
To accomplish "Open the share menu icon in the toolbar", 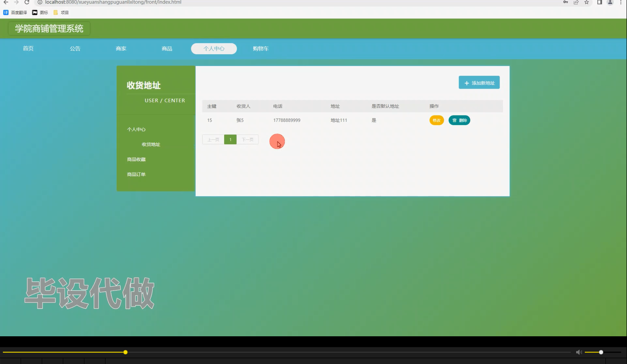I will tap(575, 2).
